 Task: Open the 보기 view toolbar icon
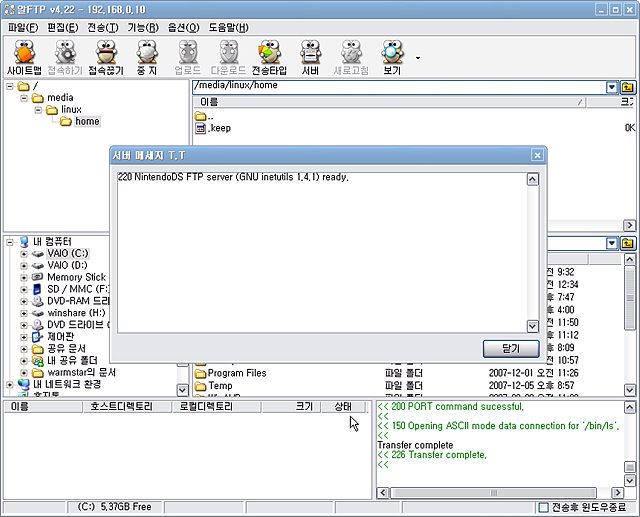tap(392, 58)
